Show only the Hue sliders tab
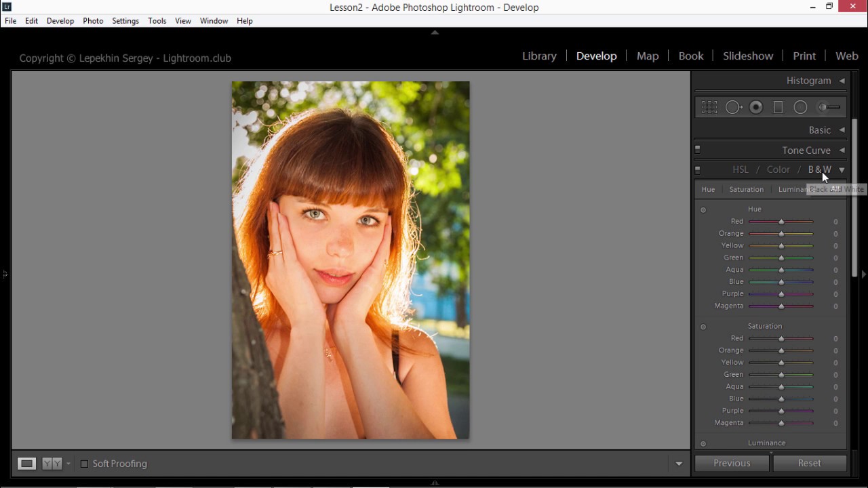Viewport: 868px width, 488px height. 708,190
